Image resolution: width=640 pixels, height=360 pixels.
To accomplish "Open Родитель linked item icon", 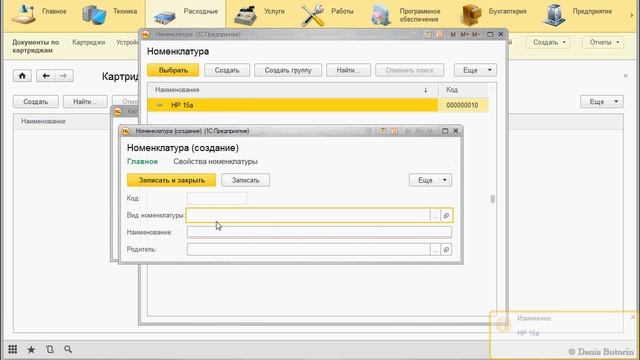I will 446,249.
